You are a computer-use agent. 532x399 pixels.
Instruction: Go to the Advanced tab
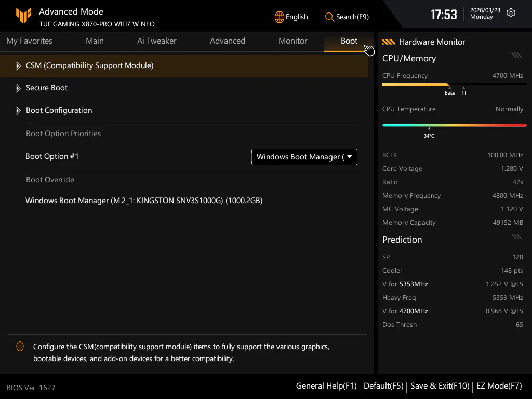click(x=228, y=41)
